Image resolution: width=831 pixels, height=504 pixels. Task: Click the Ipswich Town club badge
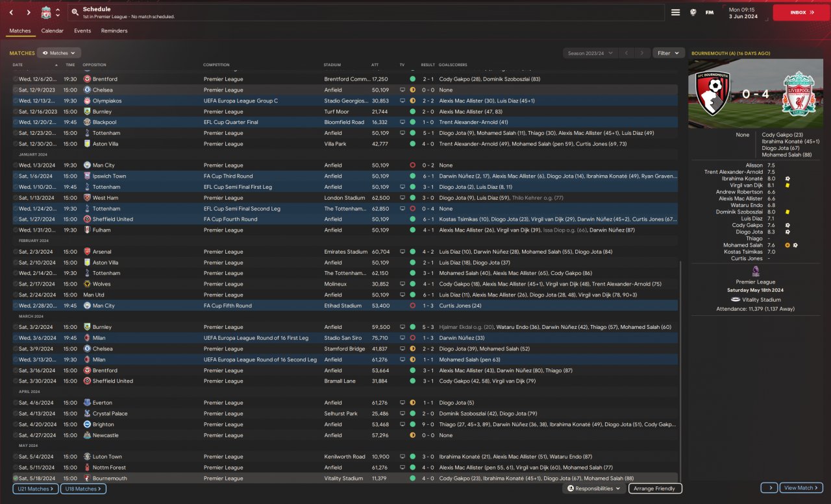point(87,176)
